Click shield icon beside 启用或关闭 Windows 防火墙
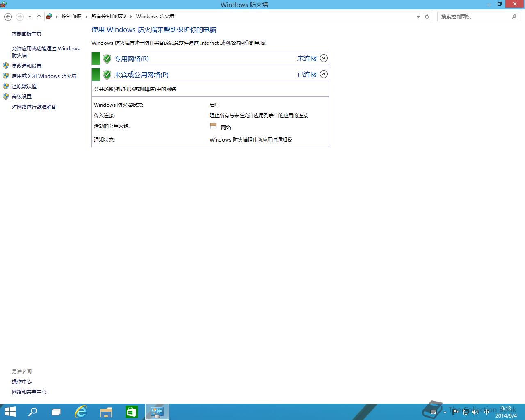The height and width of the screenshot is (420, 525). click(x=6, y=76)
